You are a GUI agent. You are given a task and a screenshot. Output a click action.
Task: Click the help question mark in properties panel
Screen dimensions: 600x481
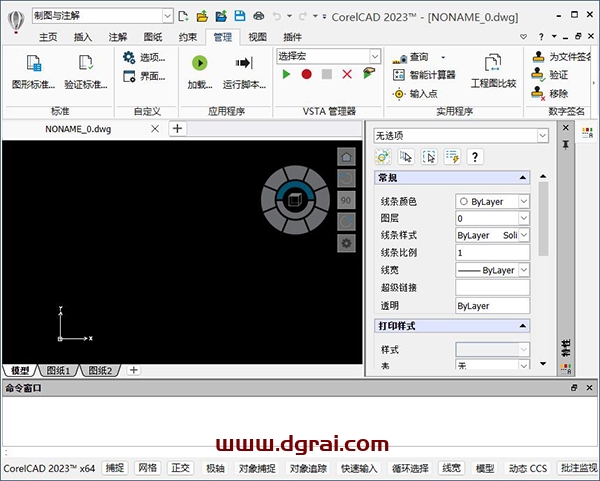475,157
